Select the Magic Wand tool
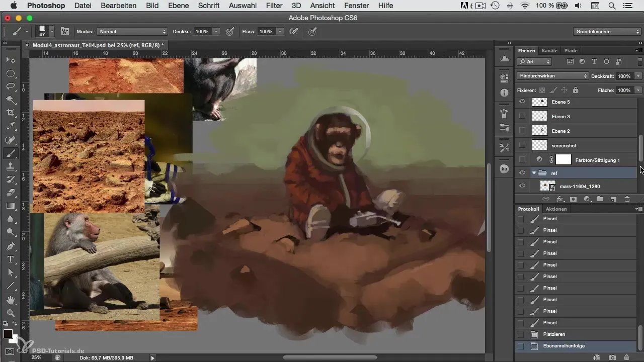This screenshot has height=362, width=644. click(10, 100)
